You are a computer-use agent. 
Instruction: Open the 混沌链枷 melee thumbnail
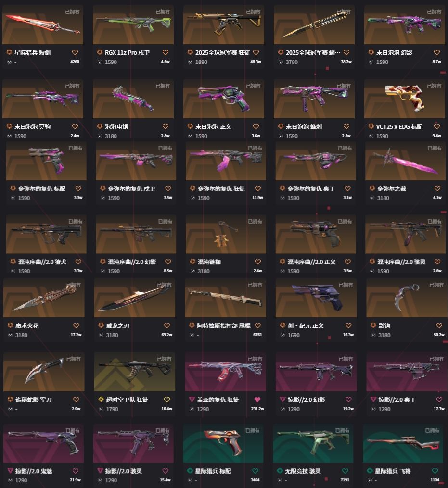pos(226,234)
